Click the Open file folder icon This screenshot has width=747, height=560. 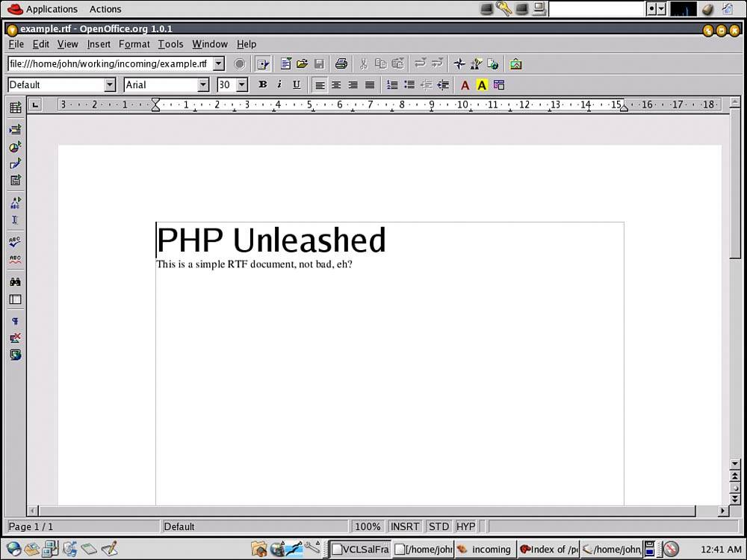click(x=303, y=64)
